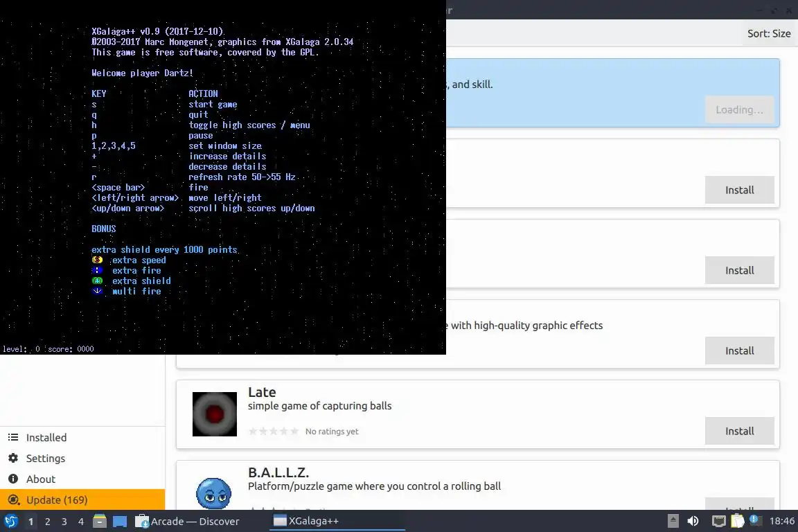Click 'start game' text in XGalaga++

[213, 105]
